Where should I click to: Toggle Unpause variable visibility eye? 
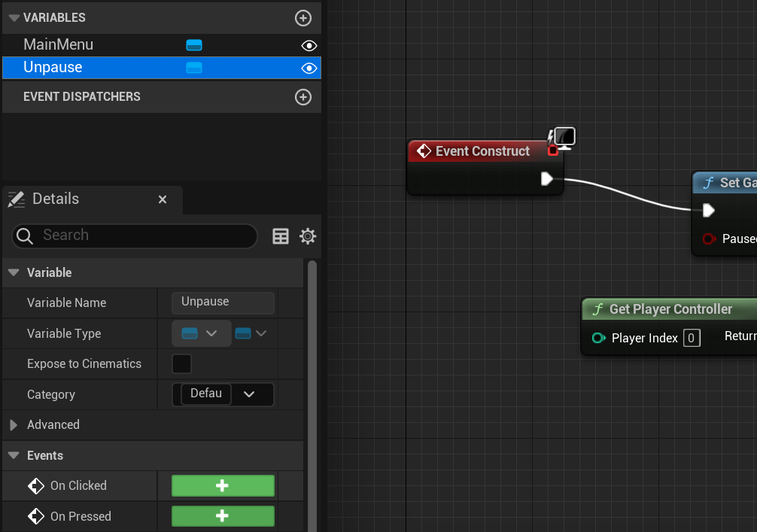tap(309, 68)
